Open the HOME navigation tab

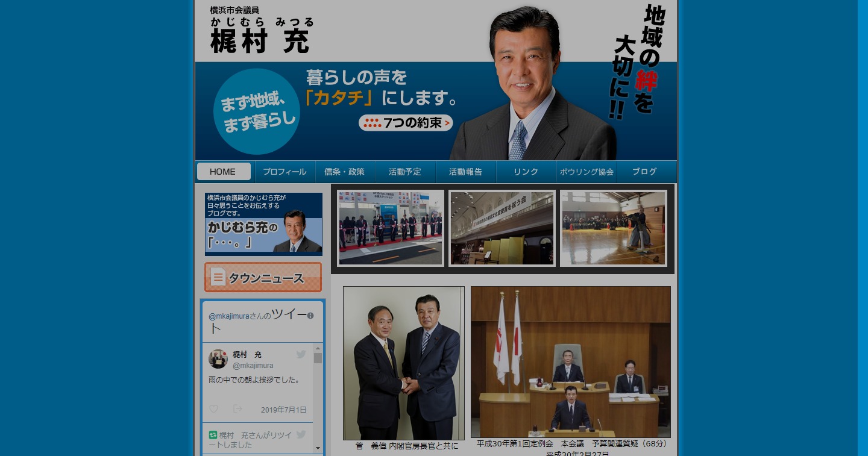click(x=223, y=172)
